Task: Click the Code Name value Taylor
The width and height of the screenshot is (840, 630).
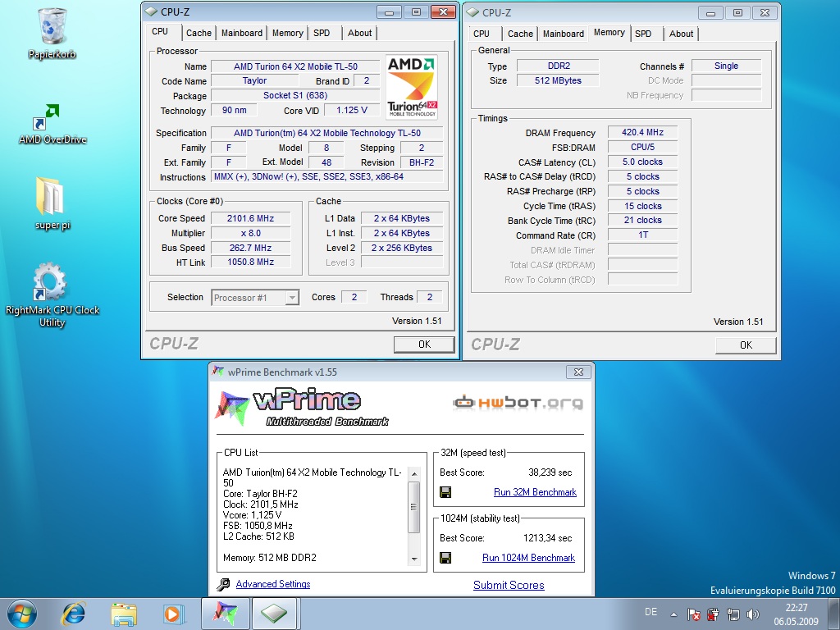Action: click(x=254, y=81)
